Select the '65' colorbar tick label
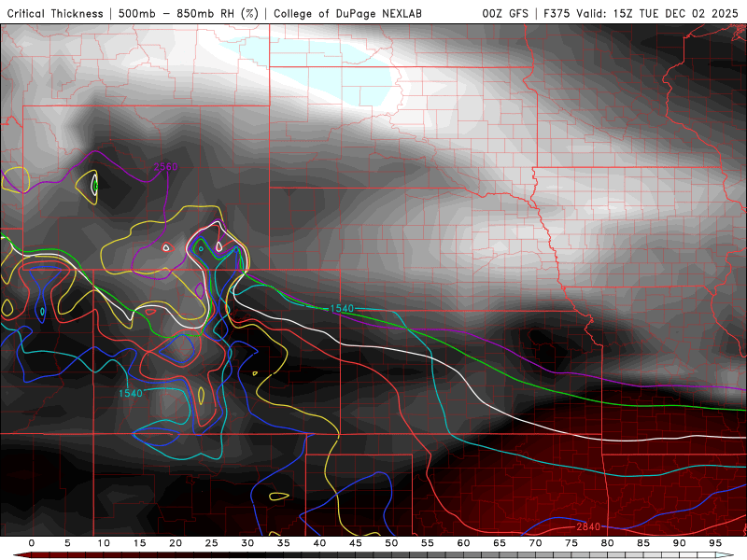The image size is (747, 560). (x=500, y=543)
